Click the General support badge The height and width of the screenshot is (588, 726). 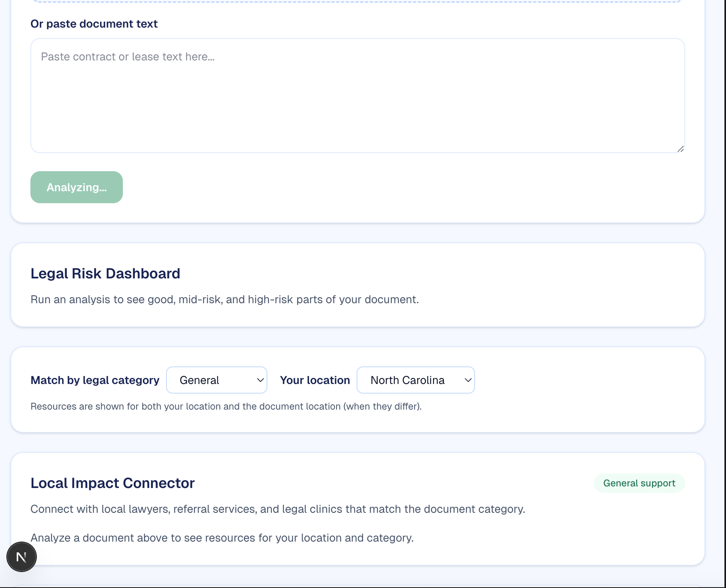[x=639, y=483]
